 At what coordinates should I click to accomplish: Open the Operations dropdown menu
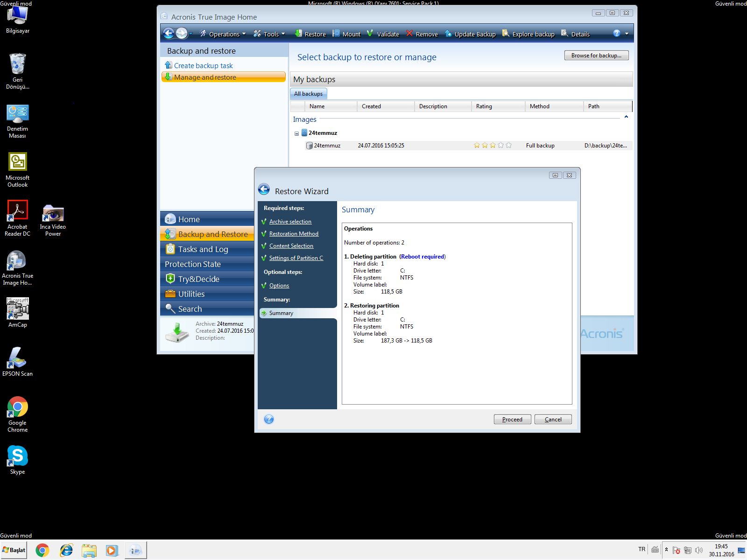tap(222, 34)
